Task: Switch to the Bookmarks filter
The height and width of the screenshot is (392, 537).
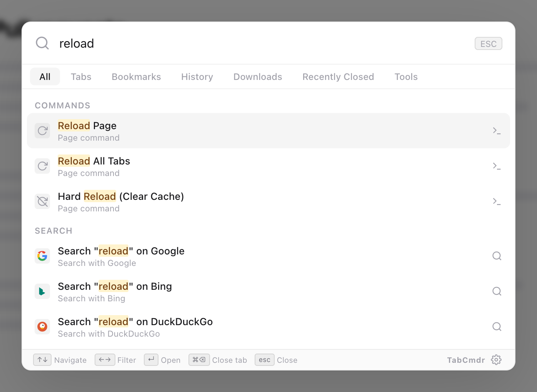Action: click(x=137, y=76)
